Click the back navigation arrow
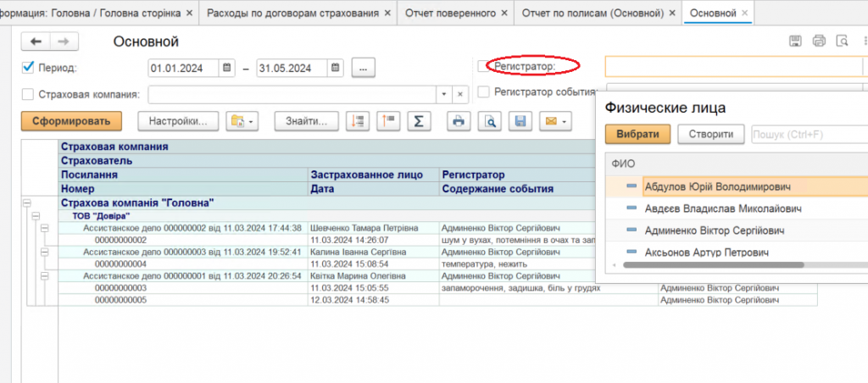 37,42
